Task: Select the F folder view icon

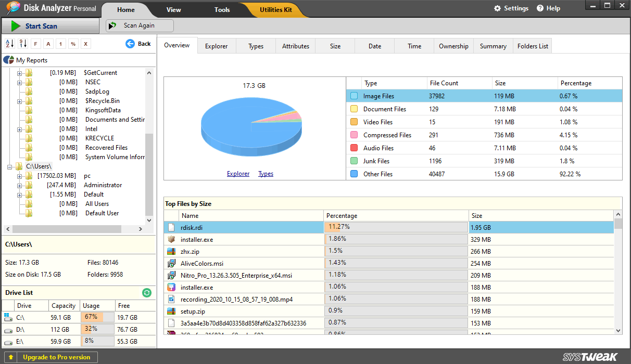Action: 35,44
